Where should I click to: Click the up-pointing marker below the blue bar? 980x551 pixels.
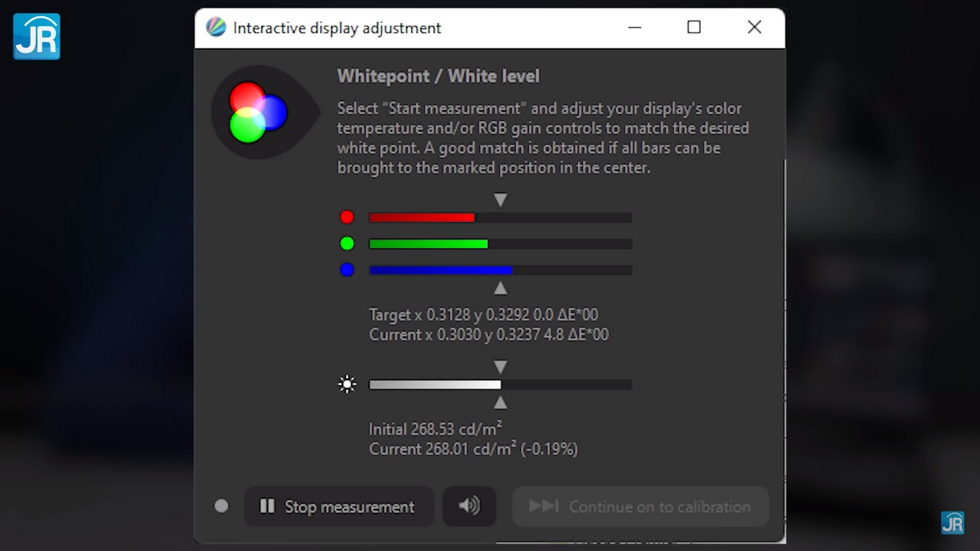pos(500,289)
